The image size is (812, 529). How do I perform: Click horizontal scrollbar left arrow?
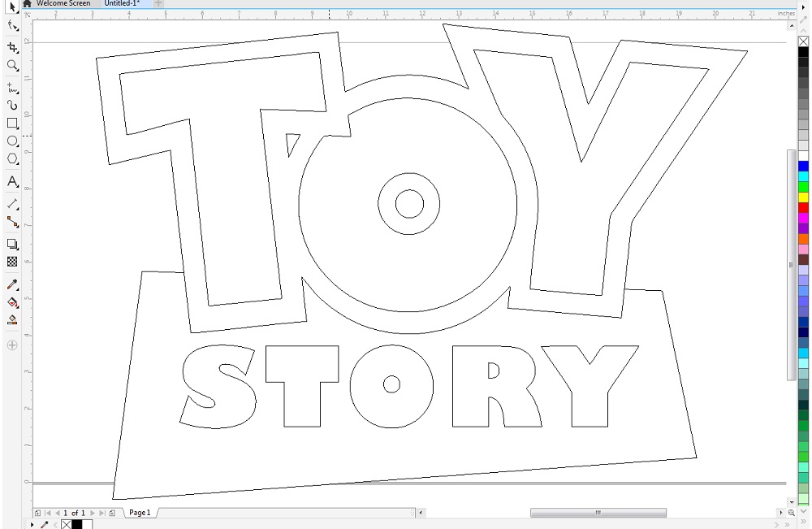421,513
